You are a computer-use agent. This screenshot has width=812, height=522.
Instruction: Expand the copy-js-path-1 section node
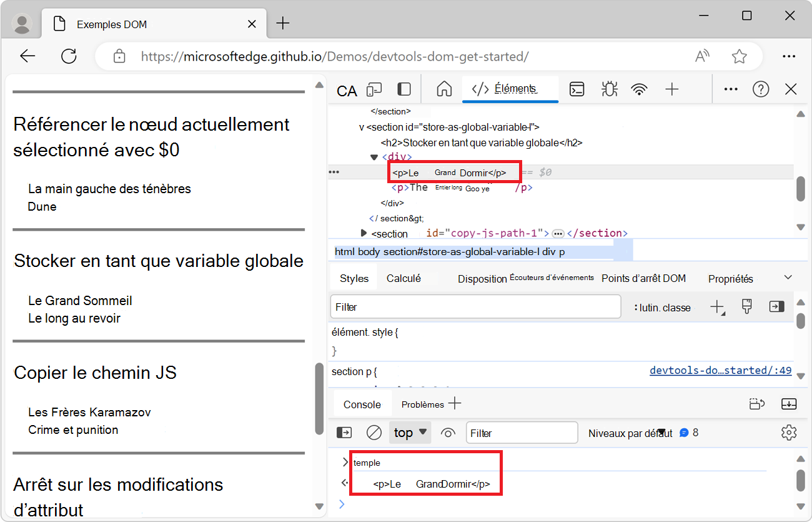click(364, 233)
